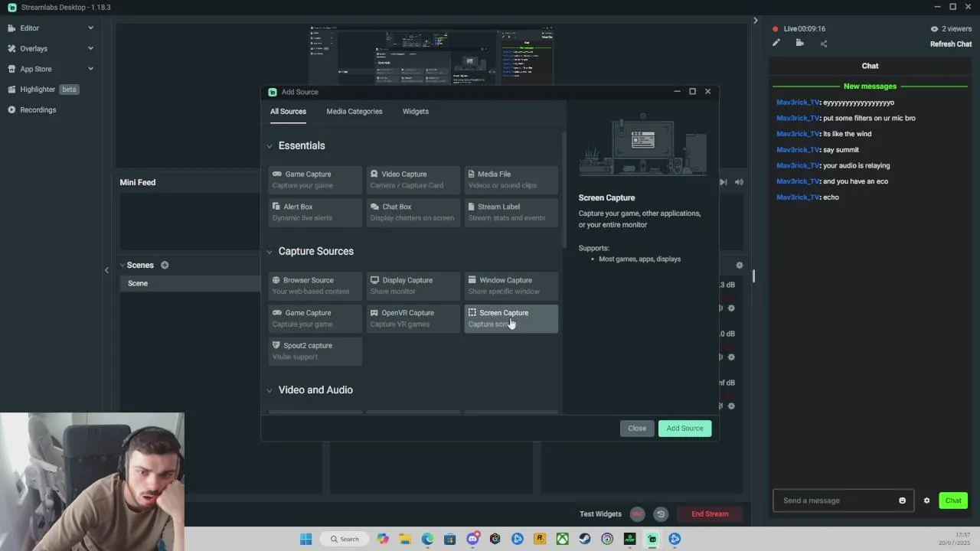980x551 pixels.
Task: Open Windows Start menu
Action: [x=306, y=539]
